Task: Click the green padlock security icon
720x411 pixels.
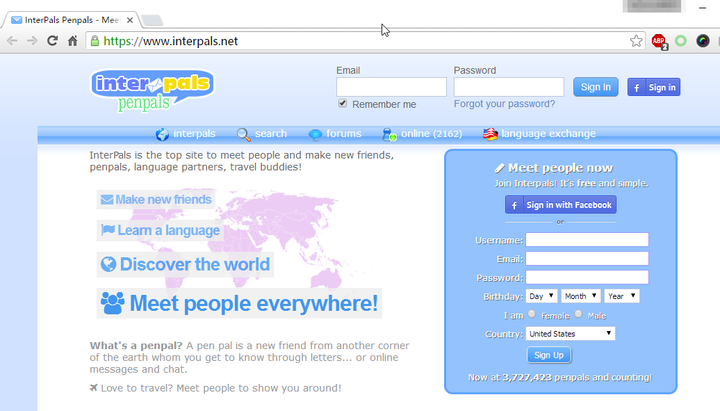Action: (95, 41)
